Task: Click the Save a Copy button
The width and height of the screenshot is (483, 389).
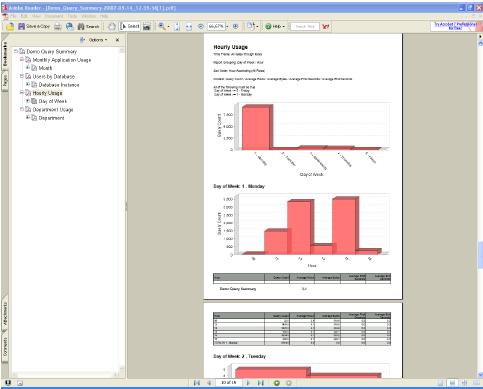Action: [34, 26]
